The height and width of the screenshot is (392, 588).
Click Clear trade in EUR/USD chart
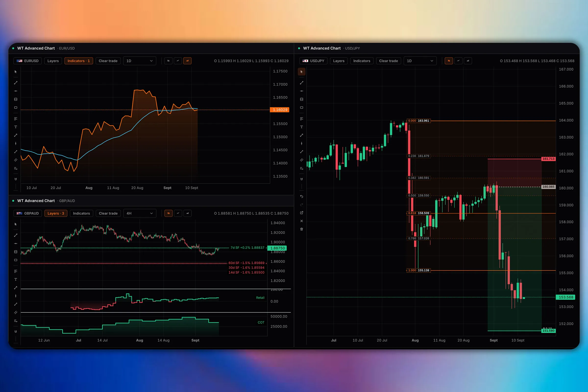pos(108,61)
